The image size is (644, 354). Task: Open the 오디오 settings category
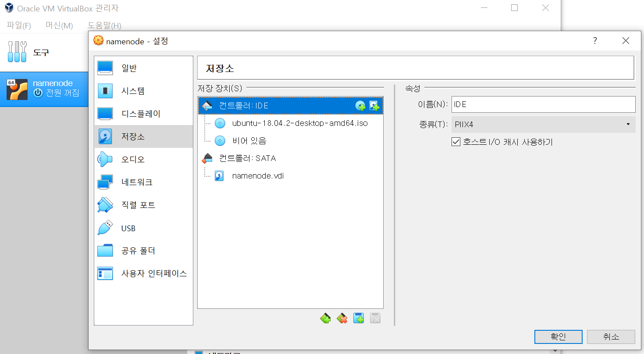(143, 159)
